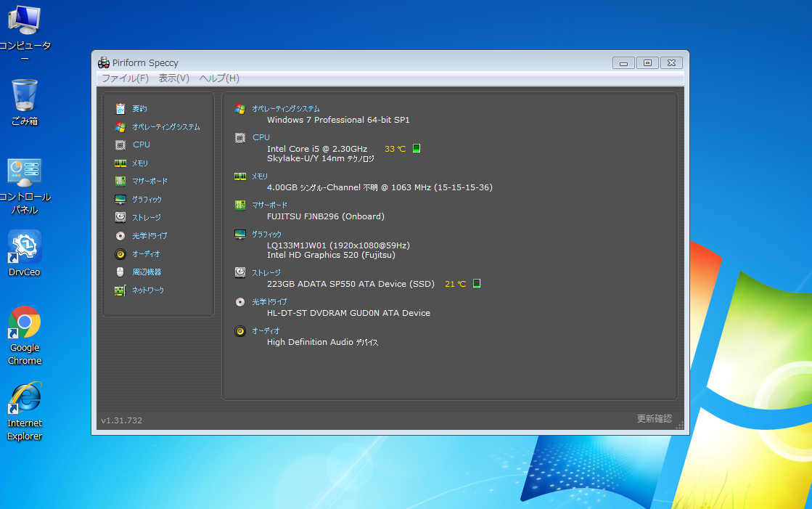Click the DrvCeo desktop shortcut
This screenshot has width=812, height=509.
point(25,253)
